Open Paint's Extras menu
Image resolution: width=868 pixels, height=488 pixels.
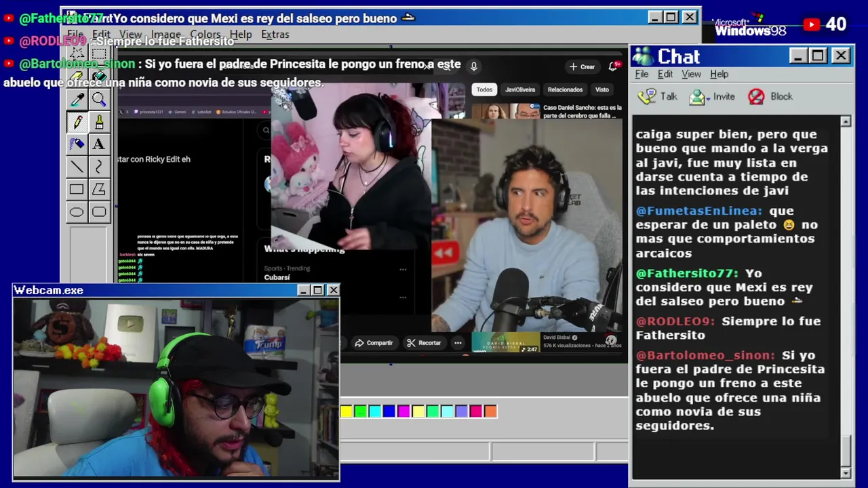pyautogui.click(x=275, y=35)
